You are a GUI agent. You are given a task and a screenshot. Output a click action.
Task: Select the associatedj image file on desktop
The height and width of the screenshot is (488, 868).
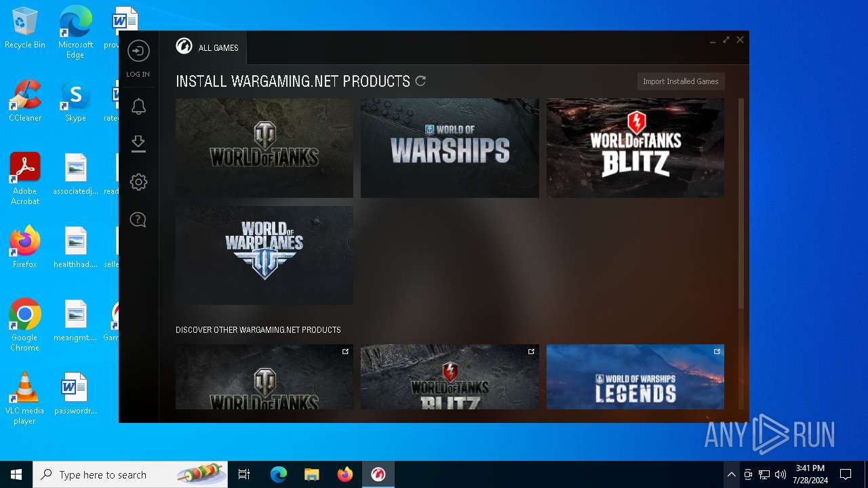75,174
